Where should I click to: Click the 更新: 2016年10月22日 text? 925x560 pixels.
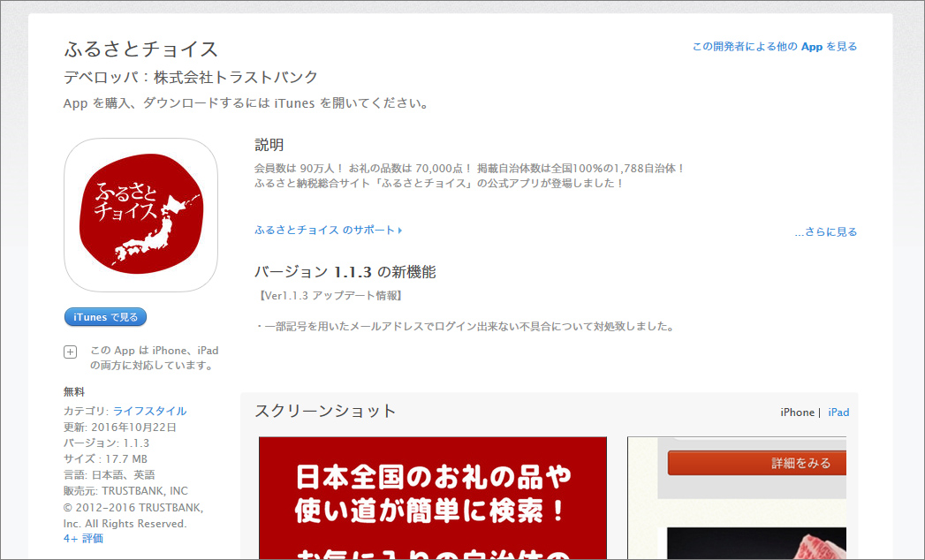point(120,428)
